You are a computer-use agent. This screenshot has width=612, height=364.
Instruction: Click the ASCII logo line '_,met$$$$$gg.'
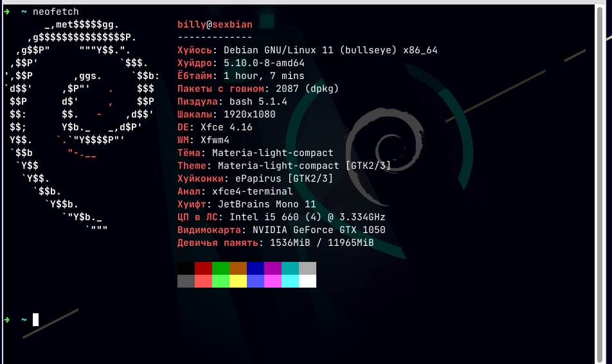82,24
